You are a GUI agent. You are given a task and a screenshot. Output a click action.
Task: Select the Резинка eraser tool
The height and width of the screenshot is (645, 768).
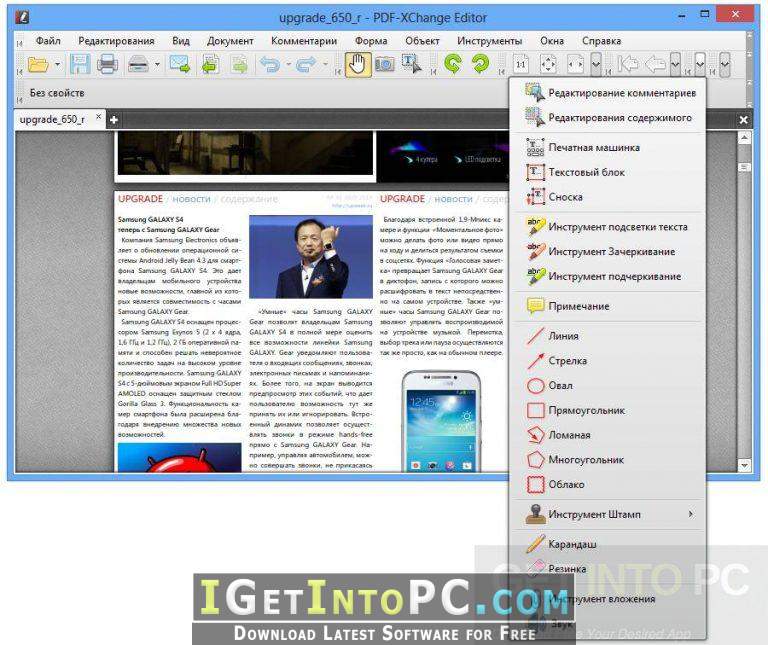[608, 569]
